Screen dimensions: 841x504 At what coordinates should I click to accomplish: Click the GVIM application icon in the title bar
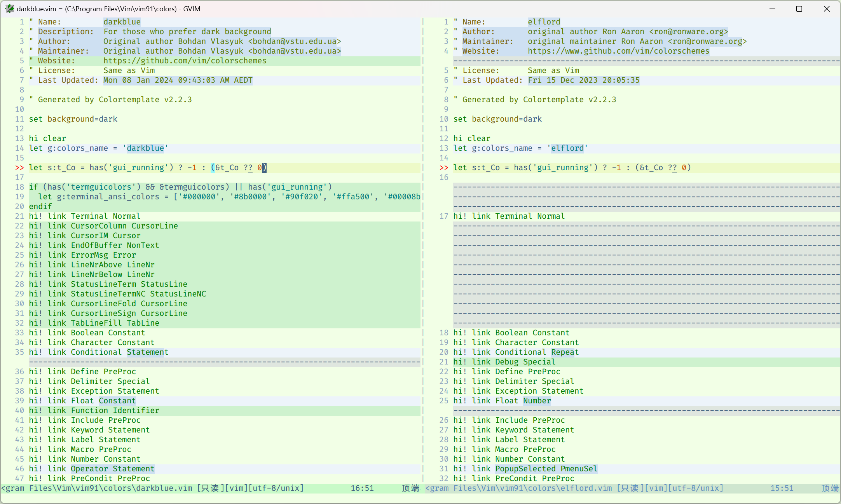coord(9,9)
